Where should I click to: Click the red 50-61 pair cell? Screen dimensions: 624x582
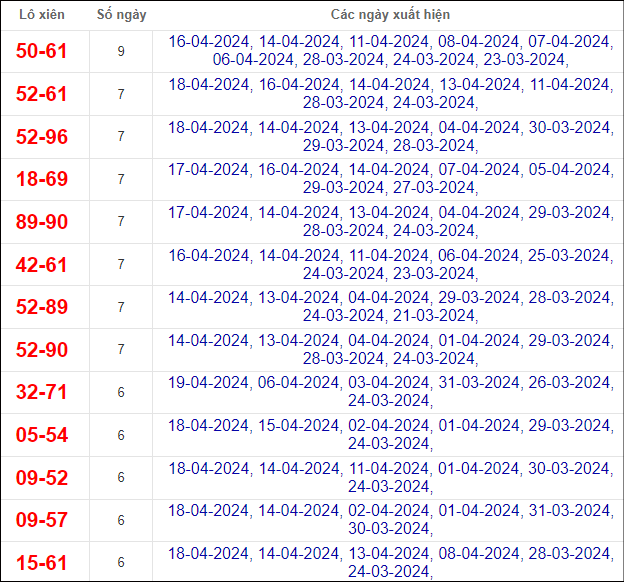(x=42, y=51)
